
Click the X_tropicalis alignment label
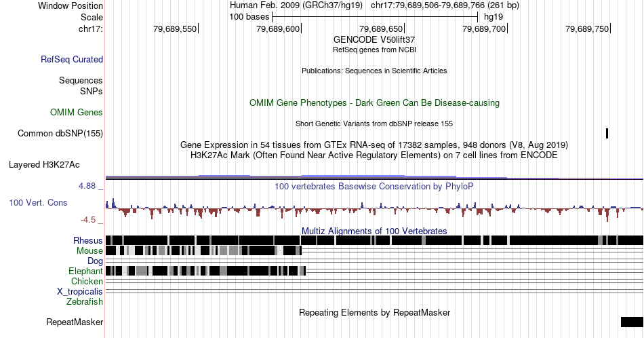pyautogui.click(x=80, y=292)
